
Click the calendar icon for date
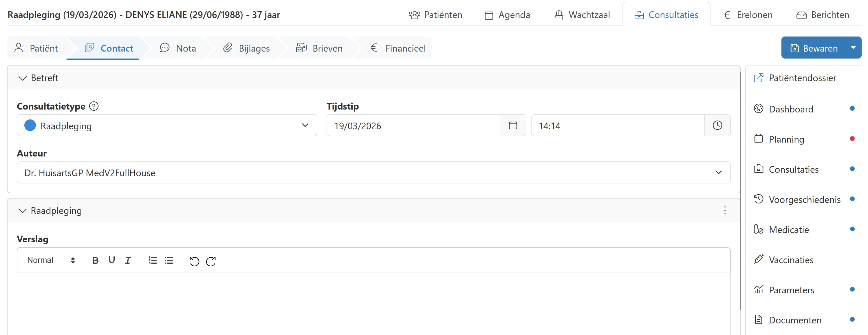(x=512, y=125)
